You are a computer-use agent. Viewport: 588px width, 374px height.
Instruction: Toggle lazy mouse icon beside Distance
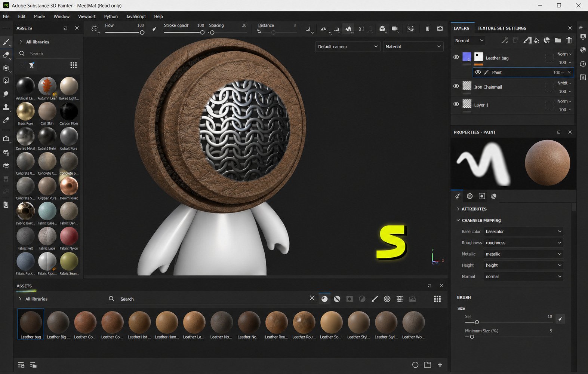[259, 32]
